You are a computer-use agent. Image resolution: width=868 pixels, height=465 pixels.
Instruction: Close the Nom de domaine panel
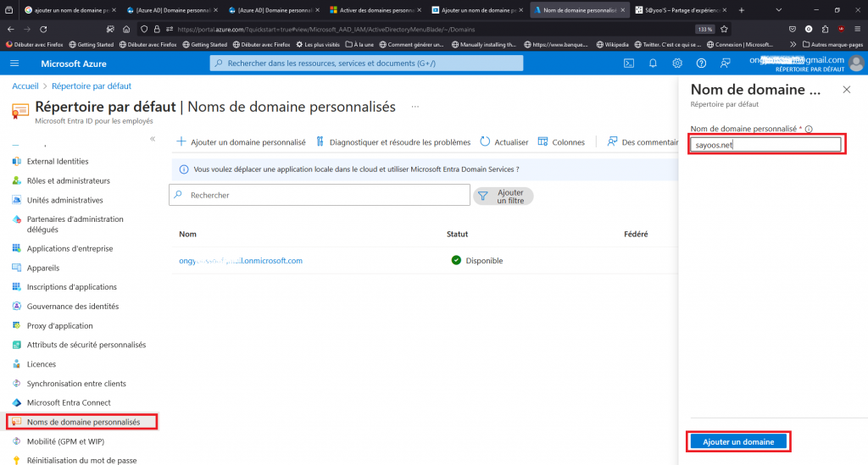[846, 89]
